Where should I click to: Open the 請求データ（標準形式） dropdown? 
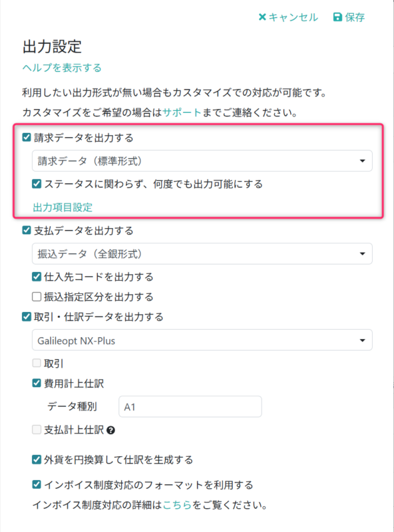click(202, 160)
